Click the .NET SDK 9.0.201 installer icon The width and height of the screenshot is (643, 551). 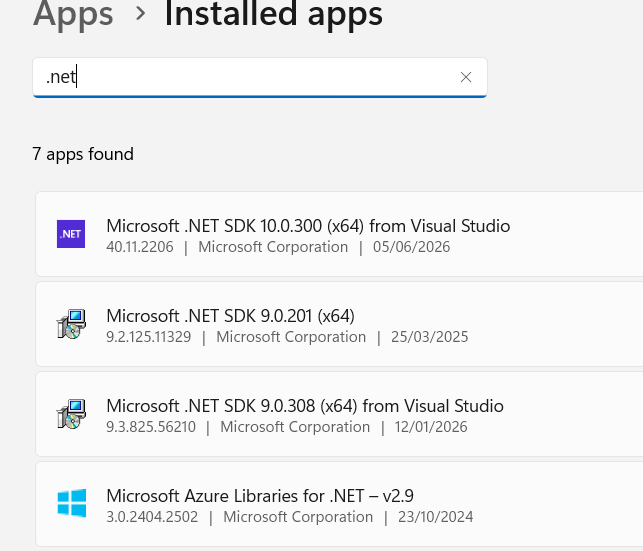point(71,324)
